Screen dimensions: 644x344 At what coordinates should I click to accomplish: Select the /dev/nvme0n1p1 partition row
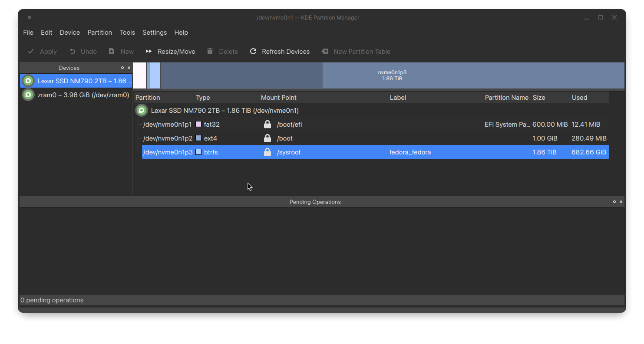click(376, 124)
